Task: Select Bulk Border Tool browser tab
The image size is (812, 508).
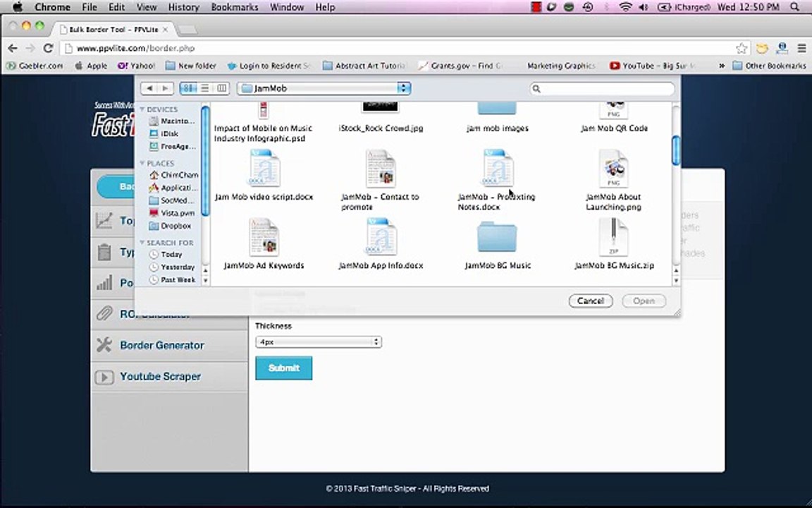Action: point(114,30)
